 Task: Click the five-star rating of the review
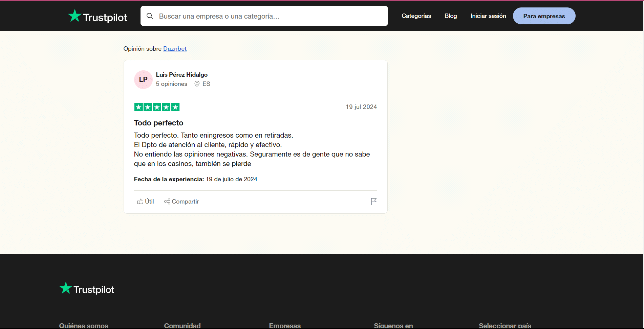pyautogui.click(x=157, y=107)
